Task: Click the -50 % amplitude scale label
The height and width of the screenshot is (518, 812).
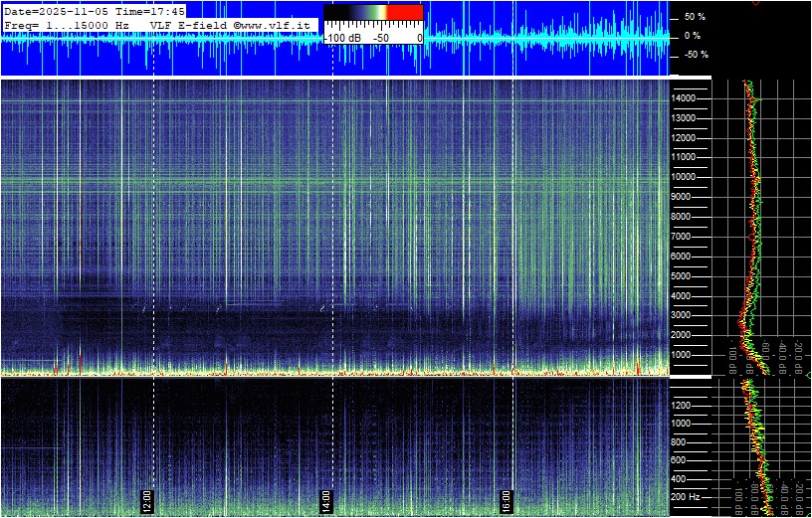Action: (695, 55)
